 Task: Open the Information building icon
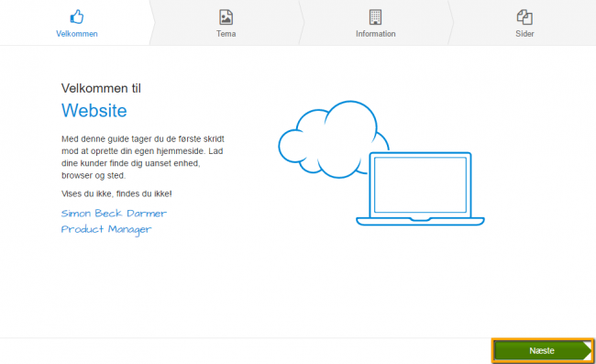click(375, 17)
